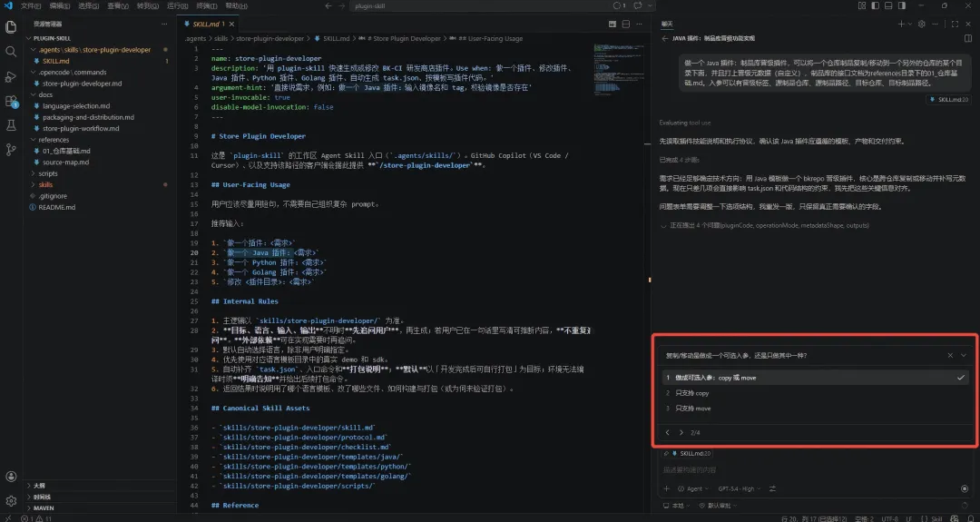Start a new chat with the plus icon

coord(901,25)
